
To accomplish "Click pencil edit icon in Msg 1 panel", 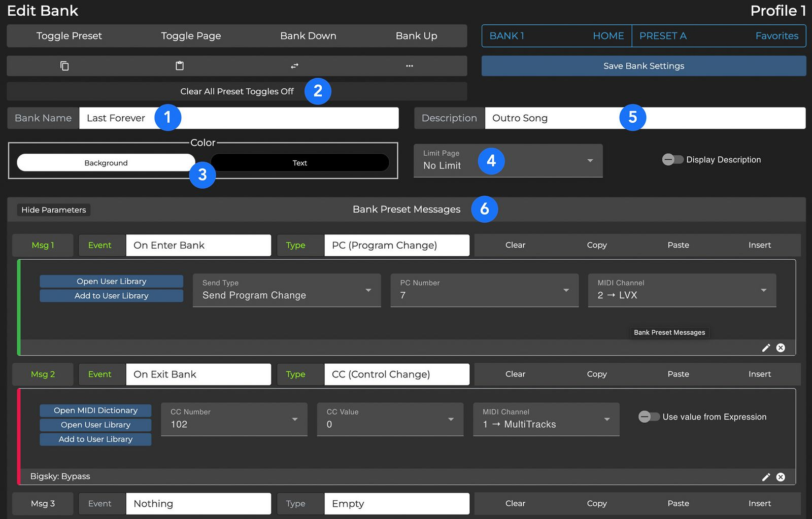I will click(x=766, y=348).
